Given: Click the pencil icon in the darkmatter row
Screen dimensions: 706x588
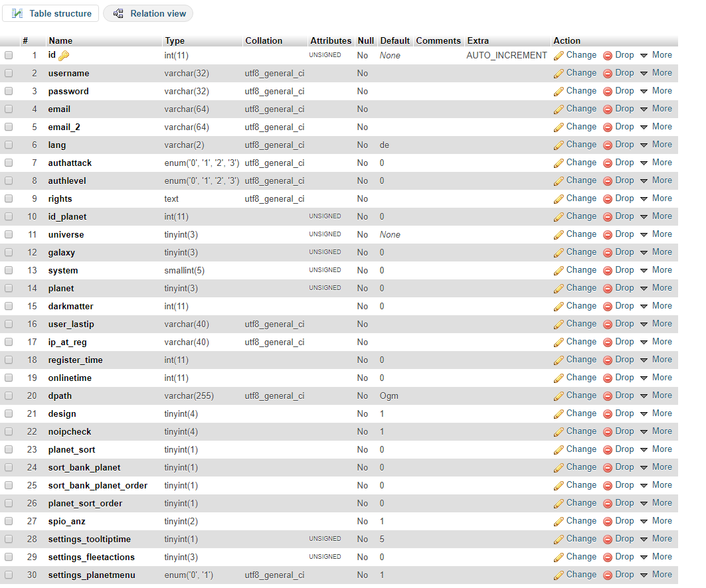Looking at the screenshot, I should click(x=559, y=307).
